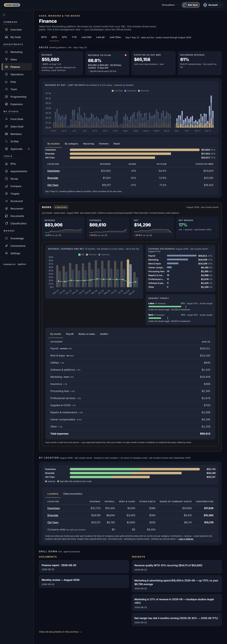
Task: Click the Ask Xyzi button
Action: [x=191, y=5]
